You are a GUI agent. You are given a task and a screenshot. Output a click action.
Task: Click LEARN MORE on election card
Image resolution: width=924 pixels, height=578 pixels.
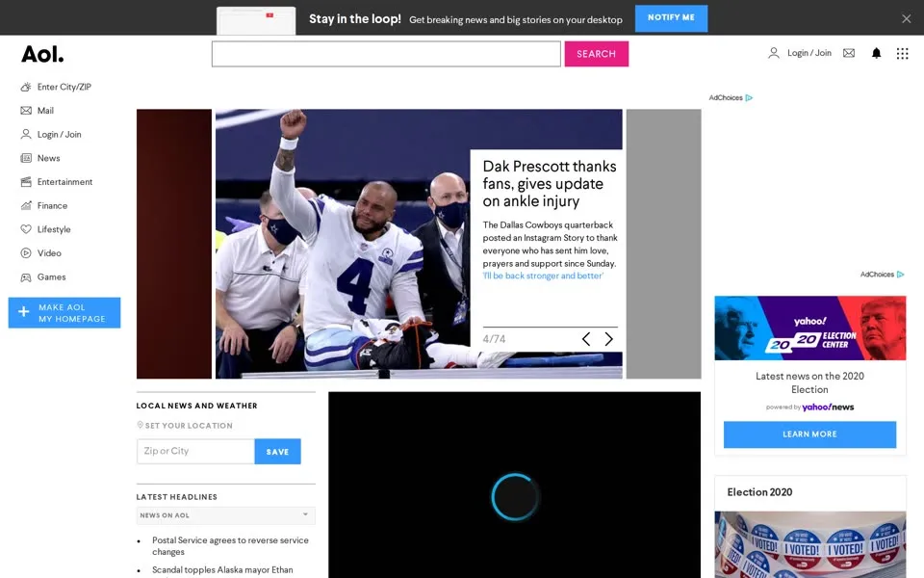click(809, 434)
